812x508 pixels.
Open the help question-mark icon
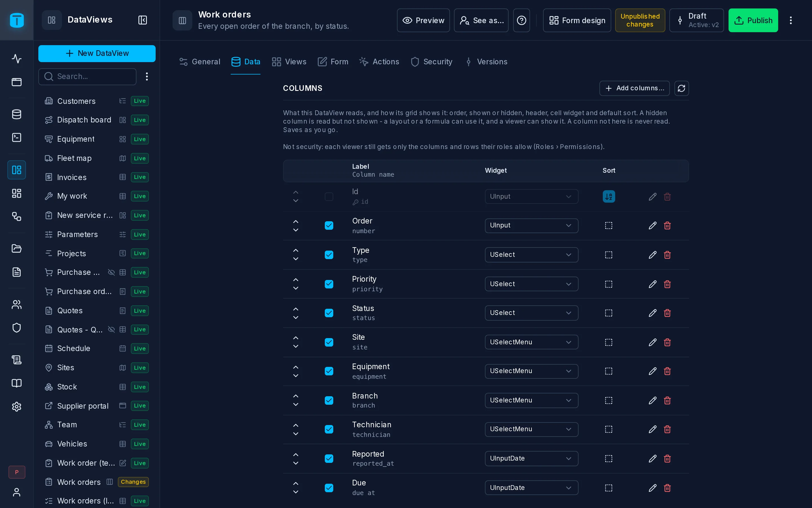pos(521,21)
